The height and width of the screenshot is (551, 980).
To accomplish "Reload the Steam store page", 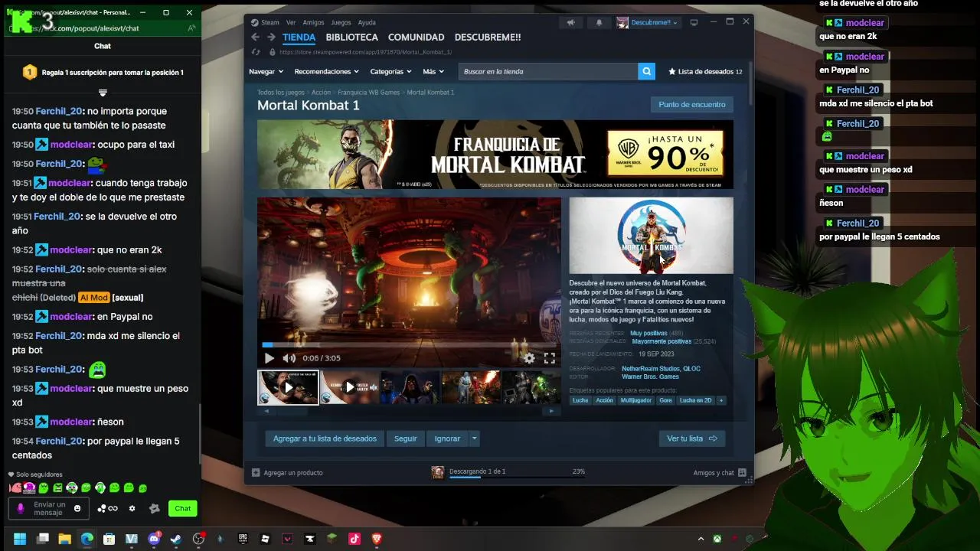I will pos(256,52).
